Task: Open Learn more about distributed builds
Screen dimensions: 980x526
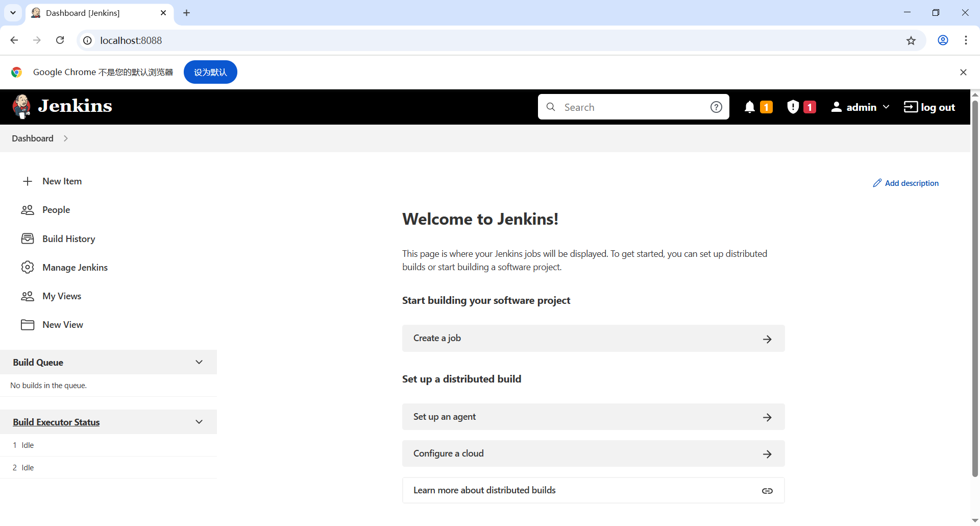Action: click(594, 490)
